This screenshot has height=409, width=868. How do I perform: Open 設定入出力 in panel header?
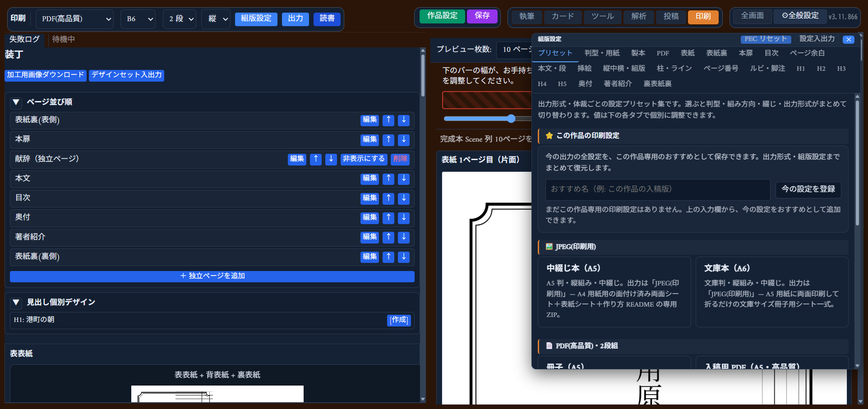(817, 39)
